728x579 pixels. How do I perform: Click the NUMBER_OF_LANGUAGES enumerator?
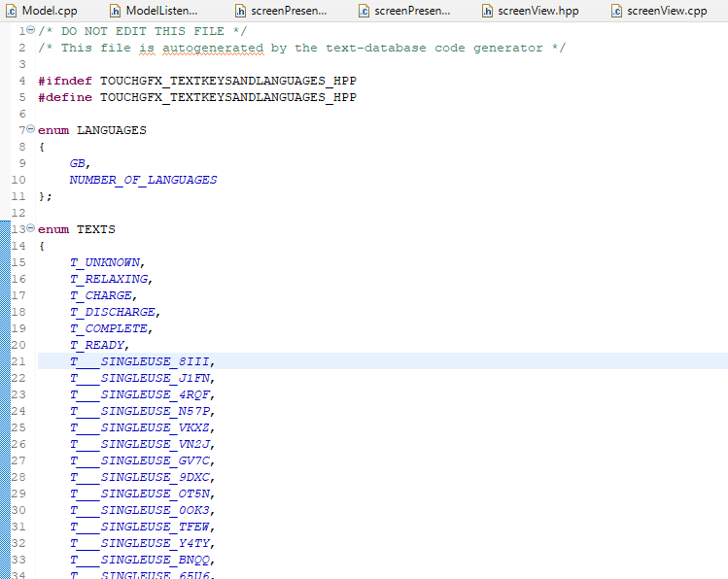click(143, 180)
